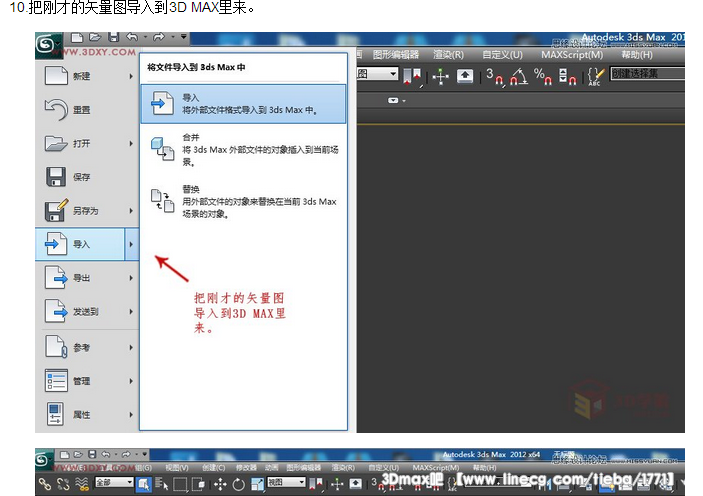Choose 合并 (Merge) in the import submenu
The height and width of the screenshot is (496, 703).
pyautogui.click(x=243, y=149)
